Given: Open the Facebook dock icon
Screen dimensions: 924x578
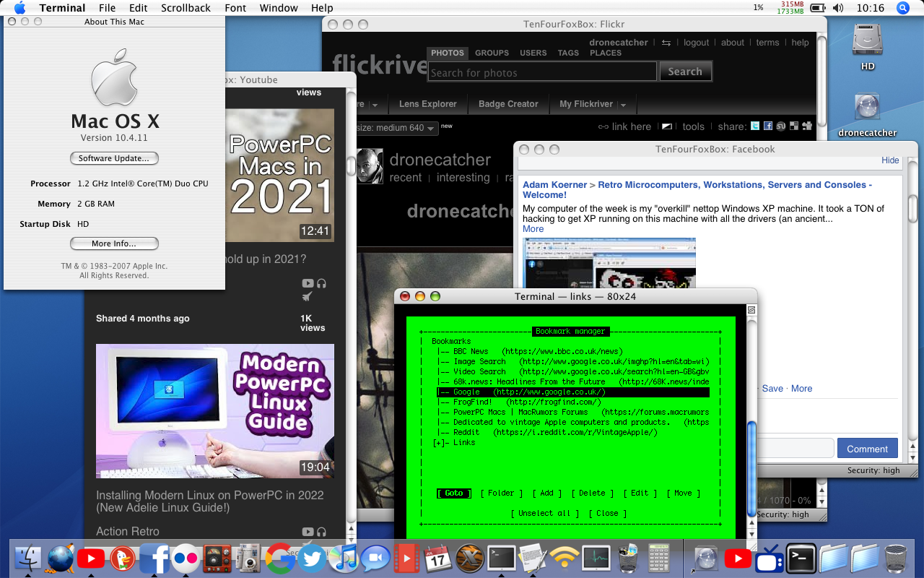Looking at the screenshot, I should [154, 558].
